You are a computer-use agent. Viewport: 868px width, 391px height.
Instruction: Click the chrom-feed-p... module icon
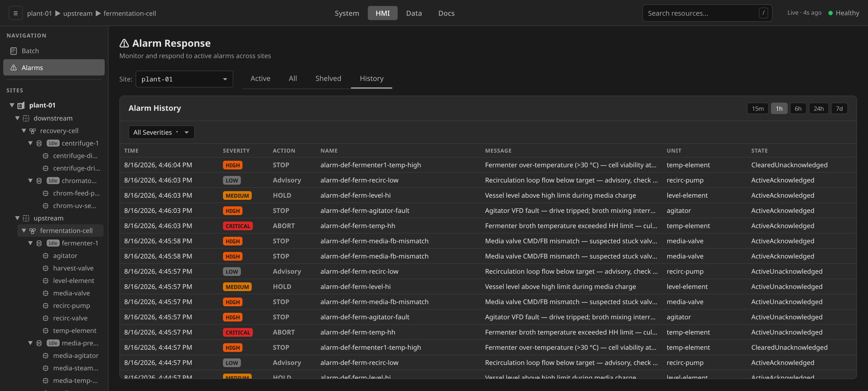[x=46, y=193]
